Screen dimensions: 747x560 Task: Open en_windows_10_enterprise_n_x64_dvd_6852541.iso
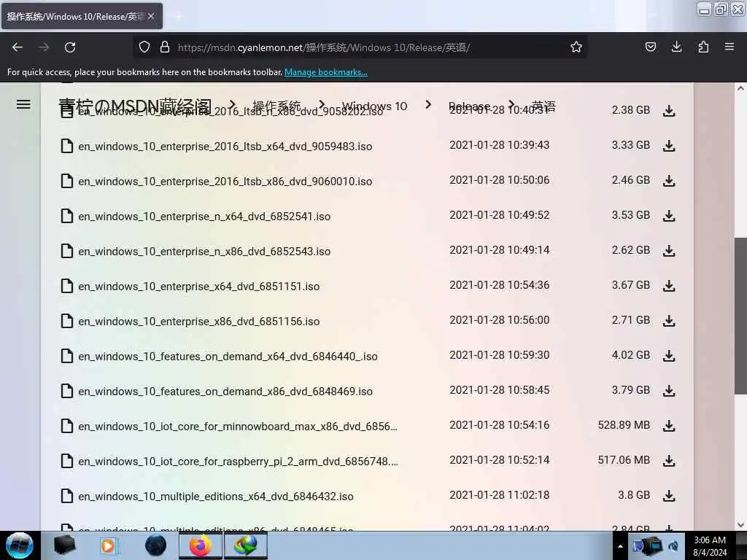pyautogui.click(x=204, y=216)
